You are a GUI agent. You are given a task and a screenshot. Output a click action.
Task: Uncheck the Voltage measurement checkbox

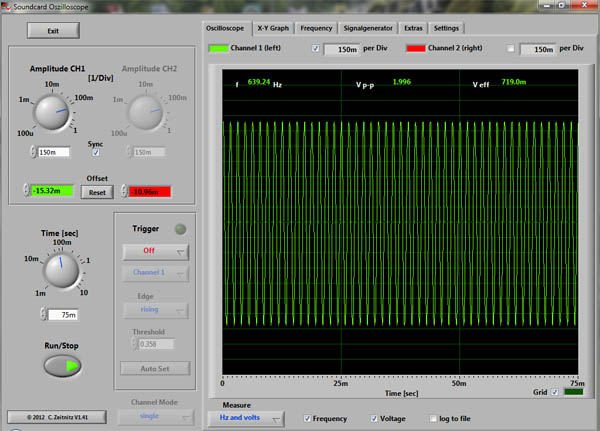(x=375, y=418)
